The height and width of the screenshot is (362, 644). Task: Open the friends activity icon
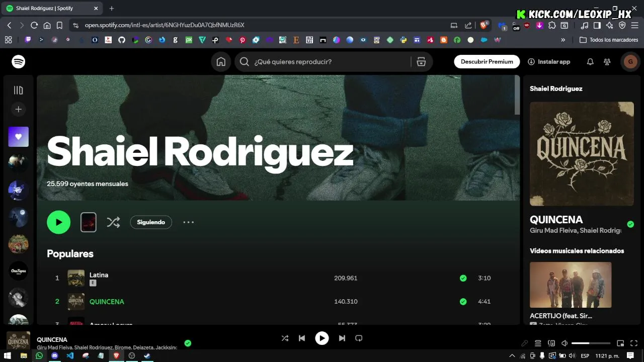pyautogui.click(x=607, y=62)
